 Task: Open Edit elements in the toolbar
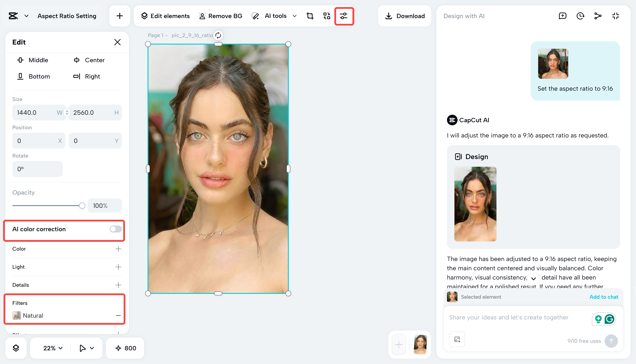click(165, 16)
